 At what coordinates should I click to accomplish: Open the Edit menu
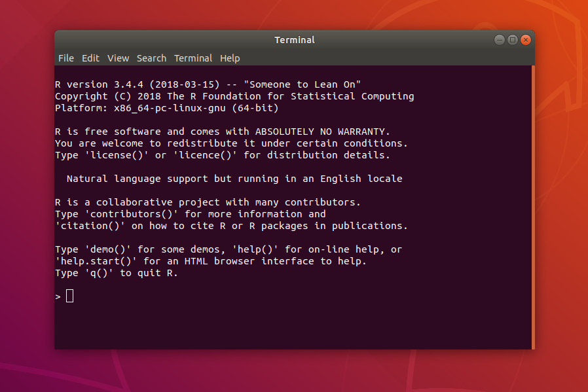90,58
